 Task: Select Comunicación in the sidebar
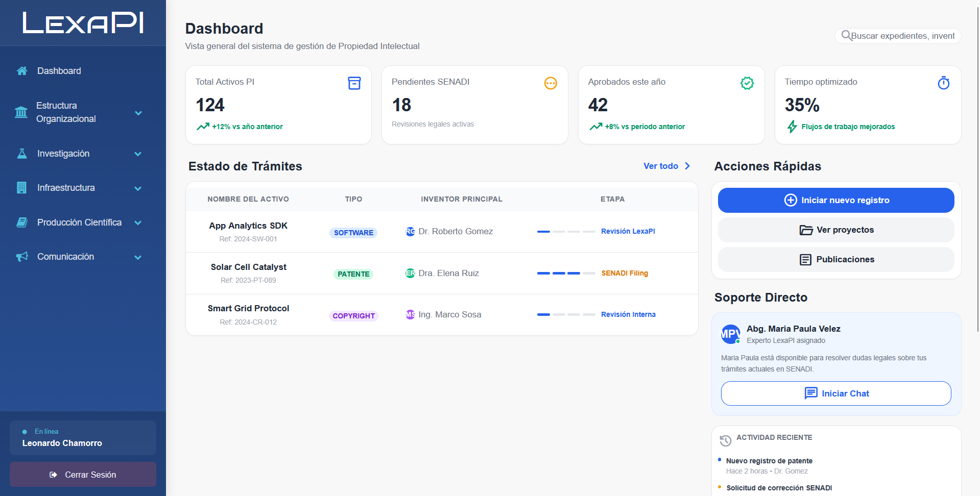(x=65, y=257)
